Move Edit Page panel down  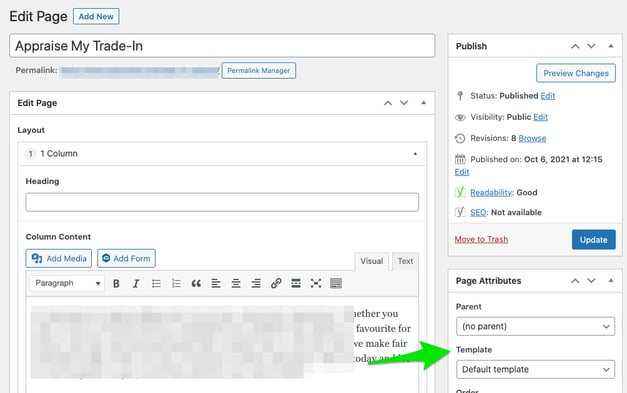[x=404, y=103]
